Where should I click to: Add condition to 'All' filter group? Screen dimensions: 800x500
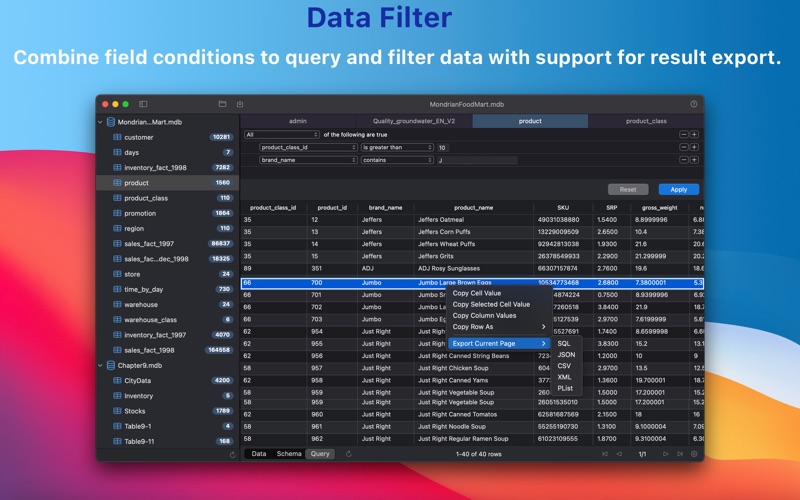[x=694, y=135]
